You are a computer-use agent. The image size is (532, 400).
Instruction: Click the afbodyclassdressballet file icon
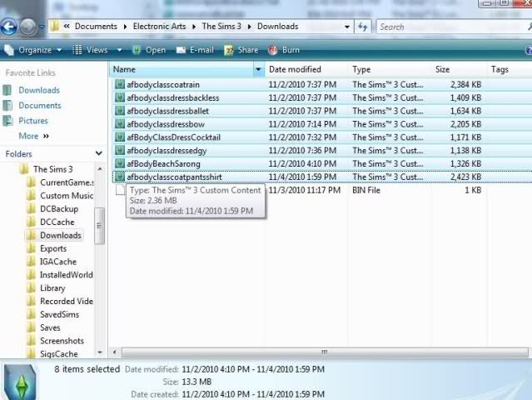pos(119,111)
